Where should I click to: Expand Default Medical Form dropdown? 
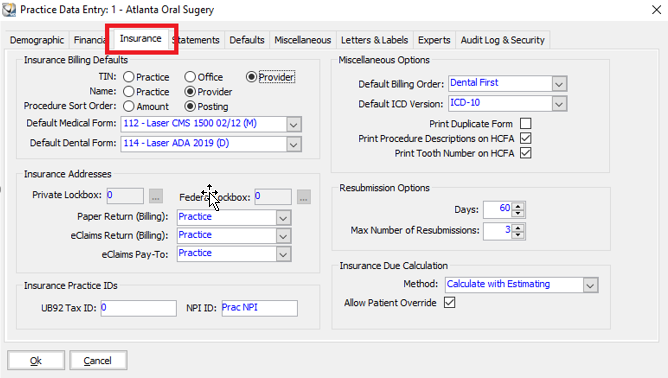pyautogui.click(x=294, y=125)
